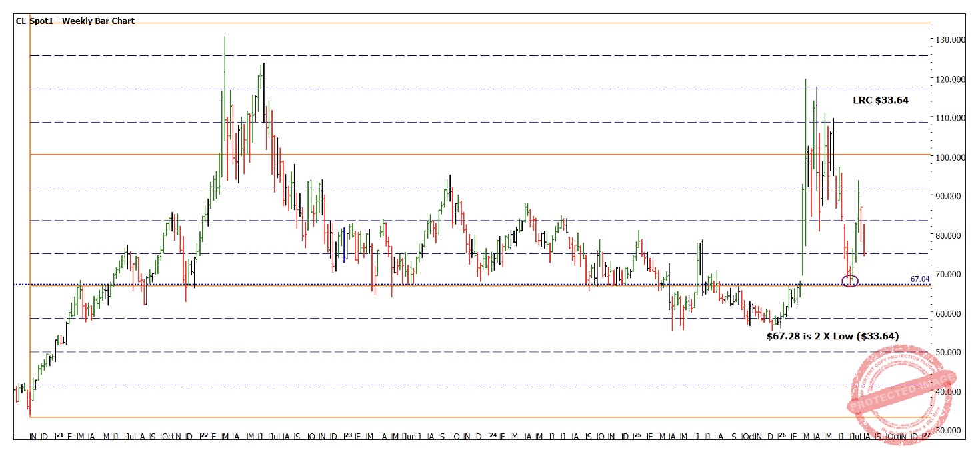Click the 110.000 price axis label
Screen dimensions: 980x456
pos(951,118)
